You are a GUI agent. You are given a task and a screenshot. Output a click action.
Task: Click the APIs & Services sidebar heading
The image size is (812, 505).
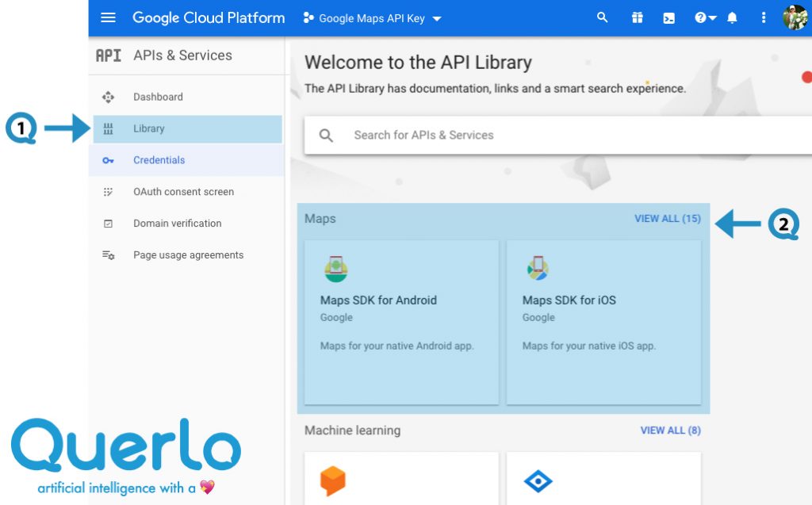[183, 55]
